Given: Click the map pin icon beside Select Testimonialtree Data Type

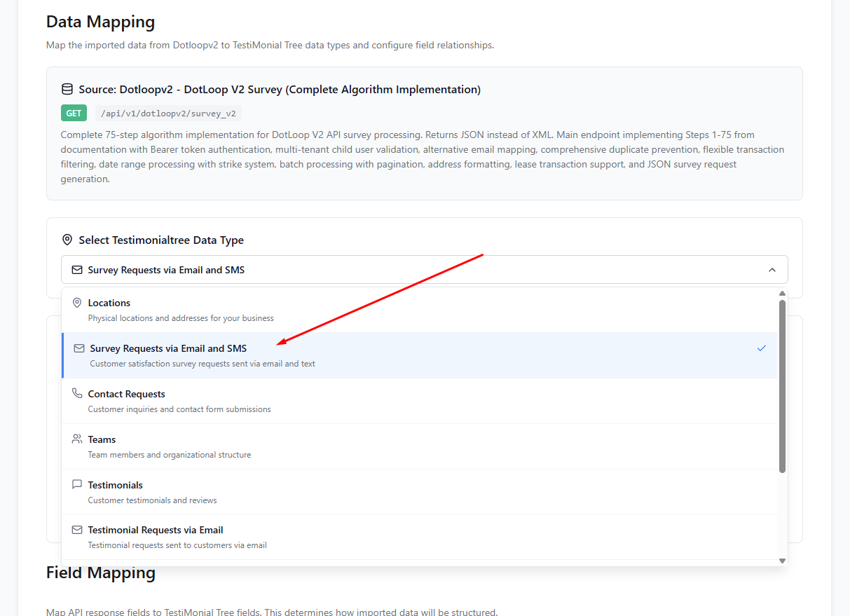Looking at the screenshot, I should 67,240.
